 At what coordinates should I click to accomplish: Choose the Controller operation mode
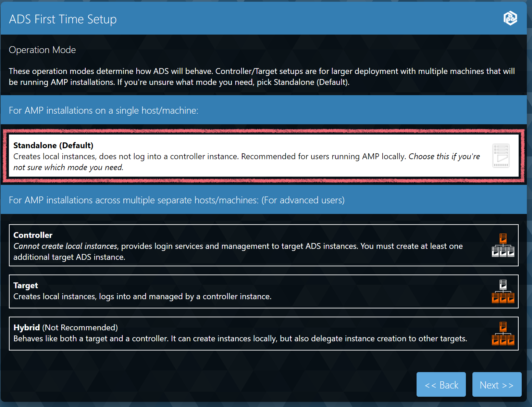[263, 245]
